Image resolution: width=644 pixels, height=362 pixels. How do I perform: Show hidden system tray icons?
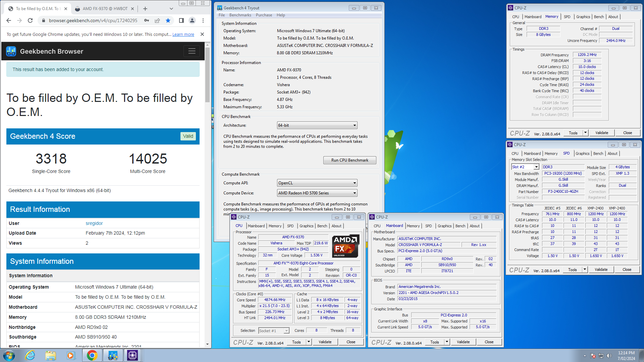point(585,356)
